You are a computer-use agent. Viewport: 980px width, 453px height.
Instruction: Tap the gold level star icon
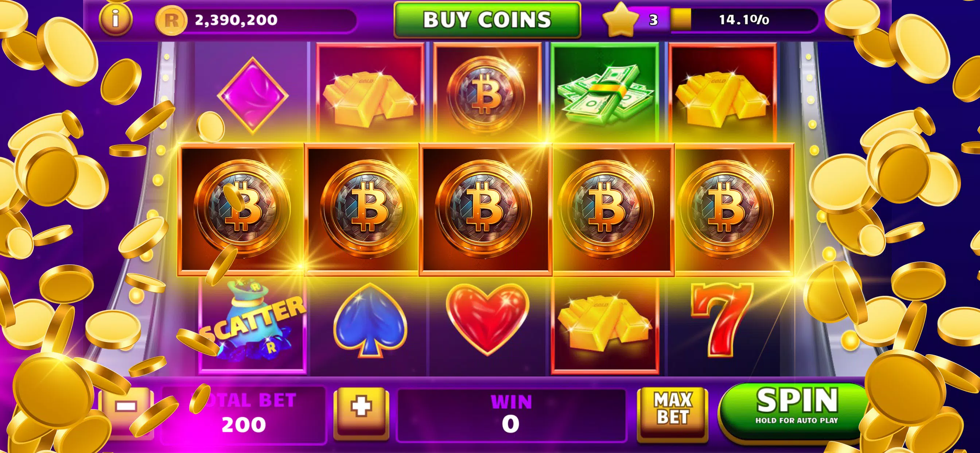(621, 19)
